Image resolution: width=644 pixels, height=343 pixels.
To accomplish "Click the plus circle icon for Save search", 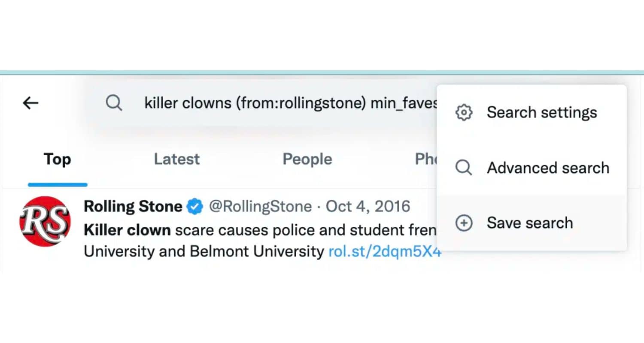I will tap(464, 223).
